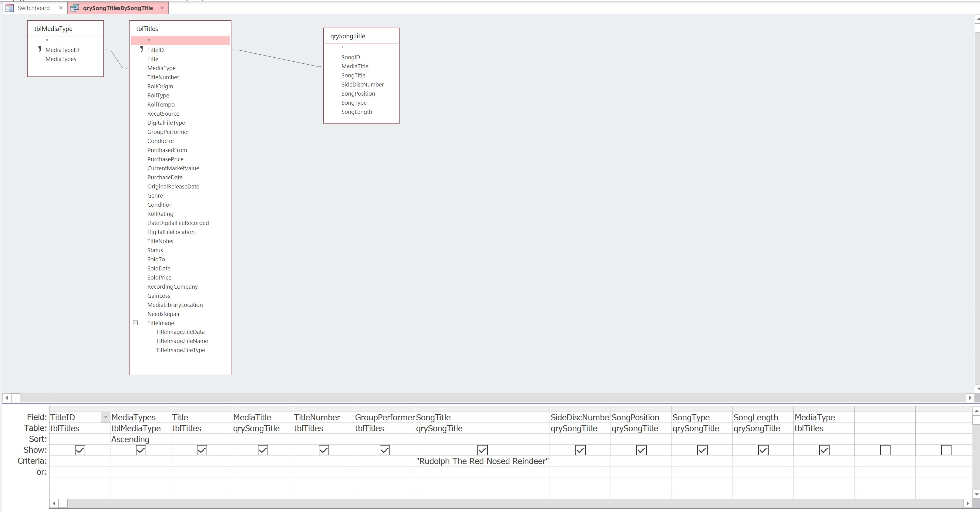Select the SongTitle field in qrySongTitle list
Viewport: 980px width, 512px height.
pyautogui.click(x=353, y=75)
